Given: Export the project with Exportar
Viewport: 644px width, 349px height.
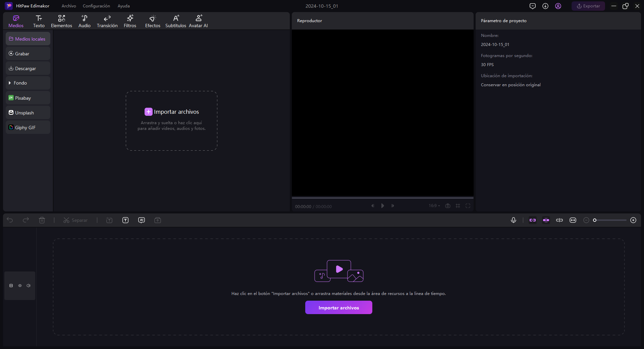Looking at the screenshot, I should coord(588,6).
